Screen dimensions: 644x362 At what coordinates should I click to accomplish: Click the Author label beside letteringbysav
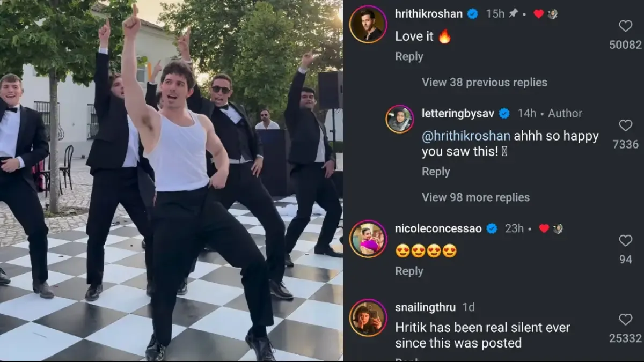coord(565,113)
